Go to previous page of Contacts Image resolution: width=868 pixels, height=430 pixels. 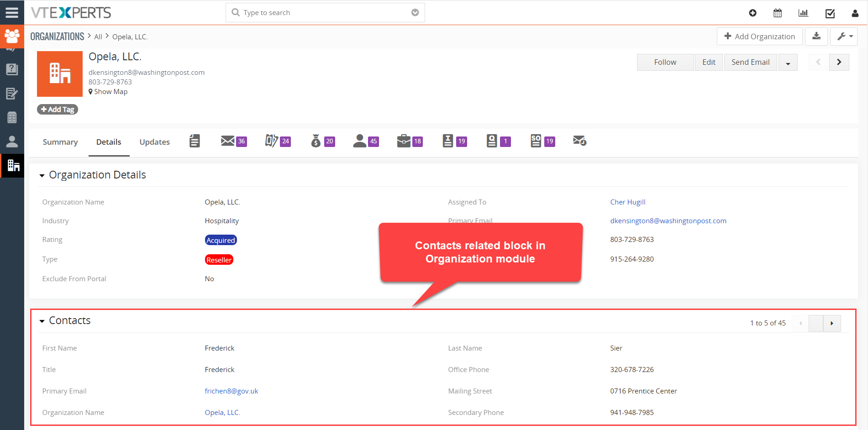pos(800,323)
